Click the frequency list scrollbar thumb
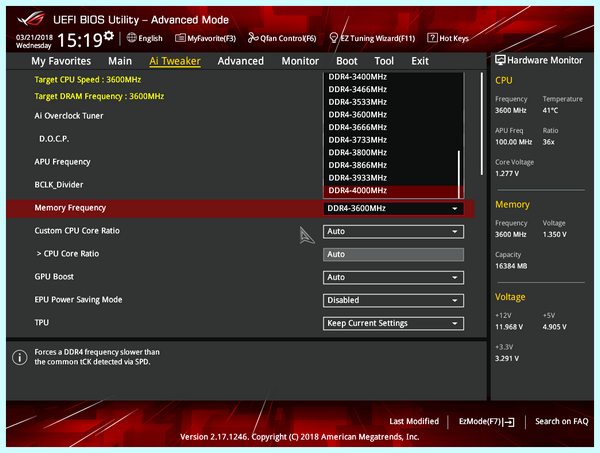This screenshot has width=600, height=453. pyautogui.click(x=459, y=174)
